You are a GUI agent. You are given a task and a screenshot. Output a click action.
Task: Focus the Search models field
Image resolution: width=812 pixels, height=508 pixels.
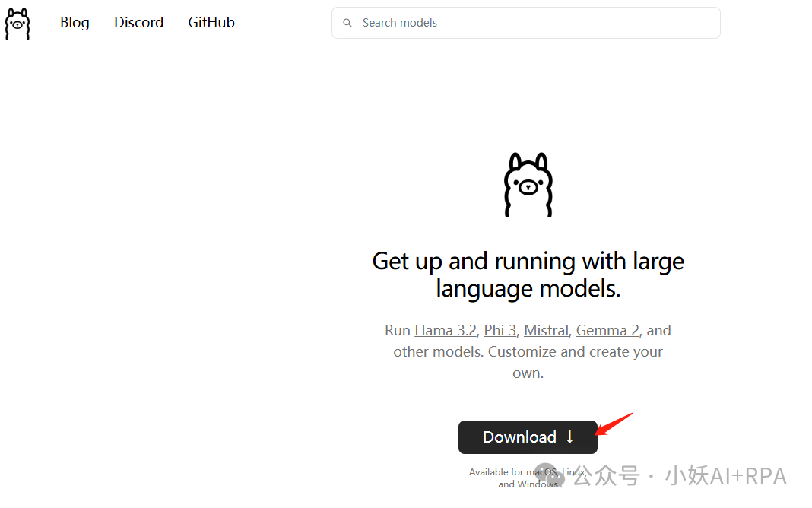pos(525,23)
